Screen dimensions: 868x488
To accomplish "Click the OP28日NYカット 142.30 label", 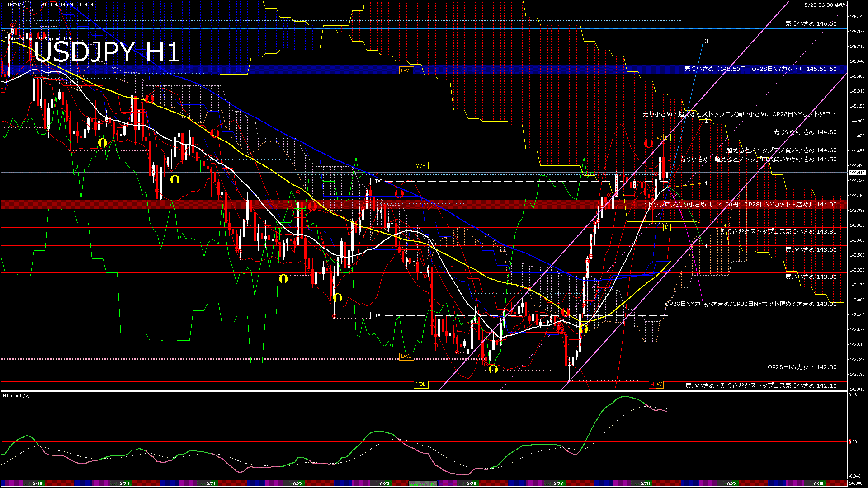I will click(x=802, y=367).
